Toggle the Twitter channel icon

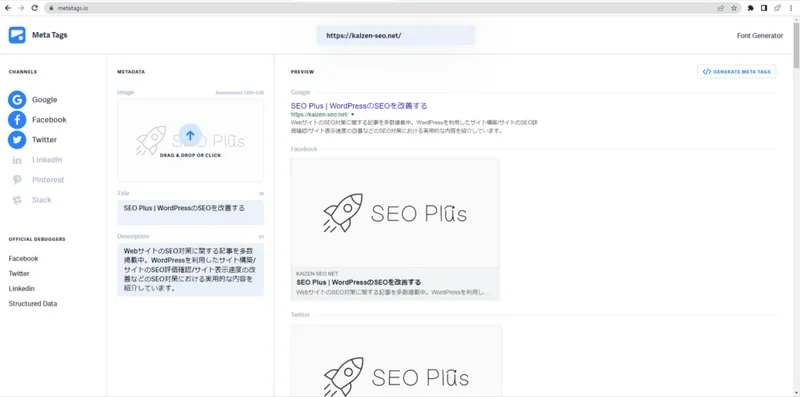[17, 139]
